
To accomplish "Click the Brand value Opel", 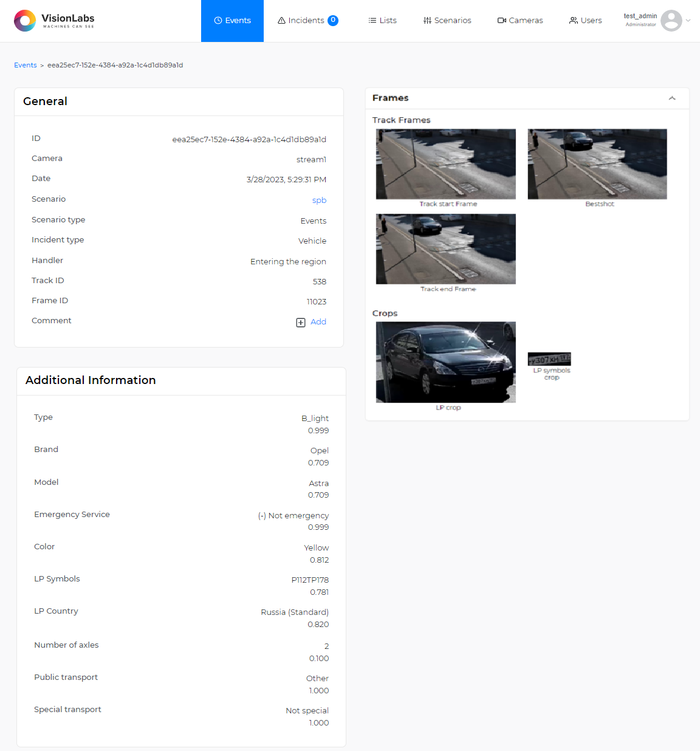I will pyautogui.click(x=320, y=451).
